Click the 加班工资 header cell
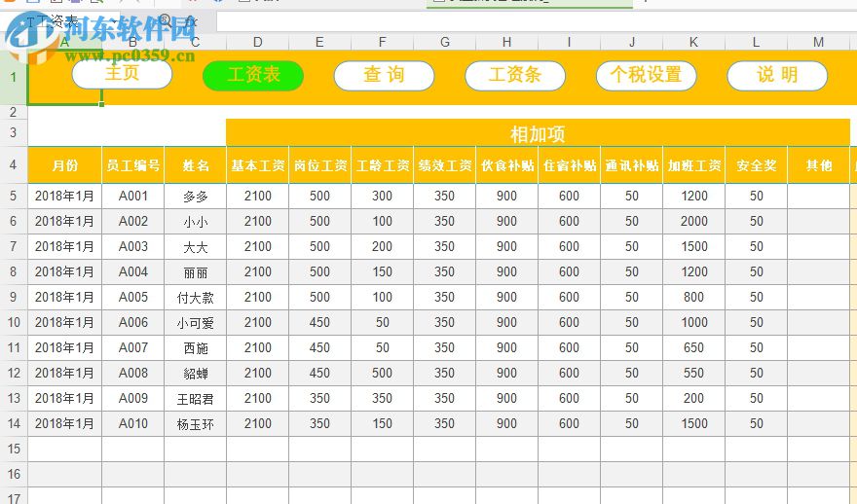Viewport: 857px width, 504px height. pos(693,165)
